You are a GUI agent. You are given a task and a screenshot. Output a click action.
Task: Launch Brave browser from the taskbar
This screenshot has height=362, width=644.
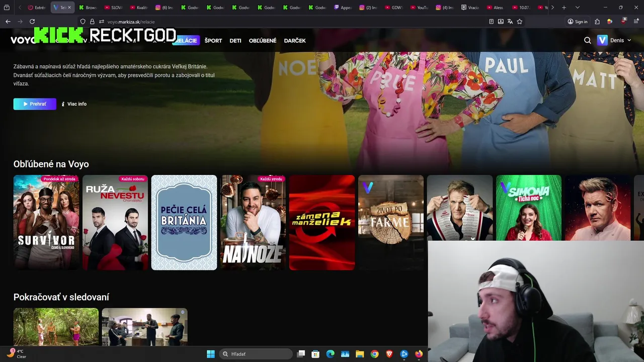click(389, 354)
